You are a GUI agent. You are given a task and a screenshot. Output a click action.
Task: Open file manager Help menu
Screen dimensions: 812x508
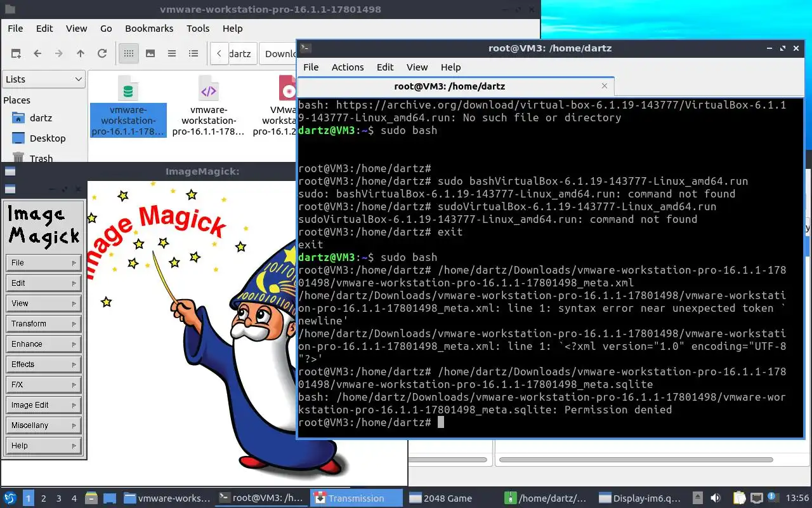click(233, 29)
